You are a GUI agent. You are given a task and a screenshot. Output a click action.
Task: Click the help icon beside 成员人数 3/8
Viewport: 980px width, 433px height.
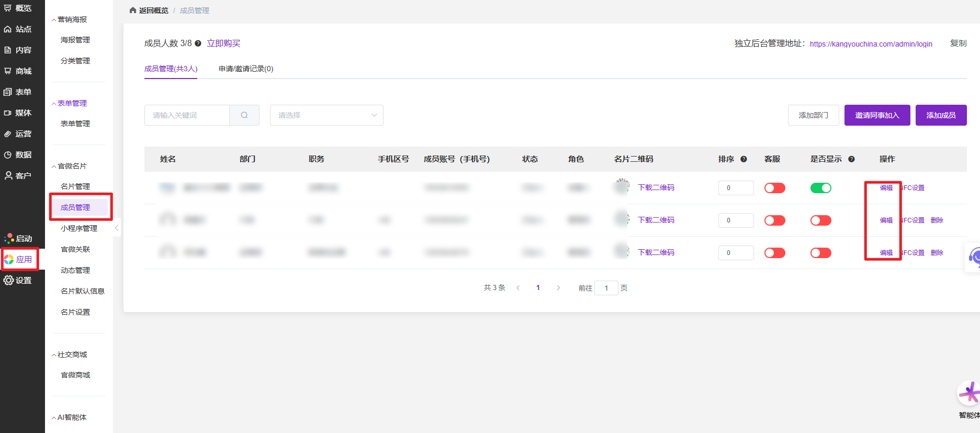click(x=198, y=43)
